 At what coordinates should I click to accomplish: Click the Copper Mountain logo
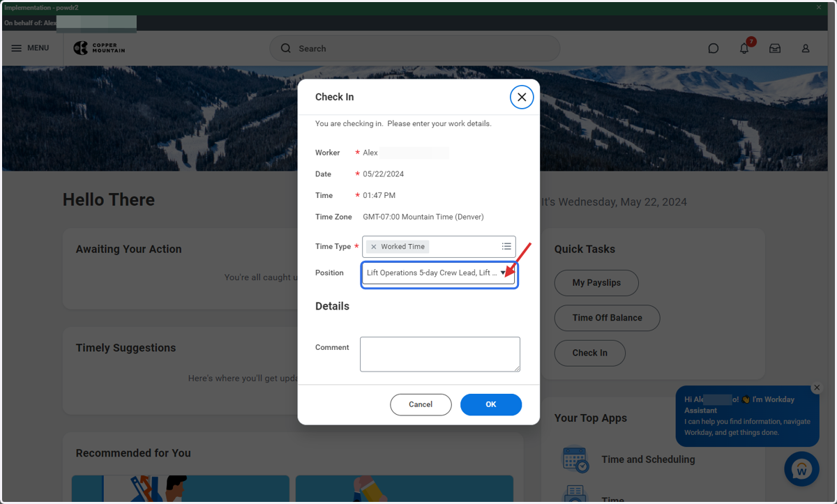click(x=99, y=48)
